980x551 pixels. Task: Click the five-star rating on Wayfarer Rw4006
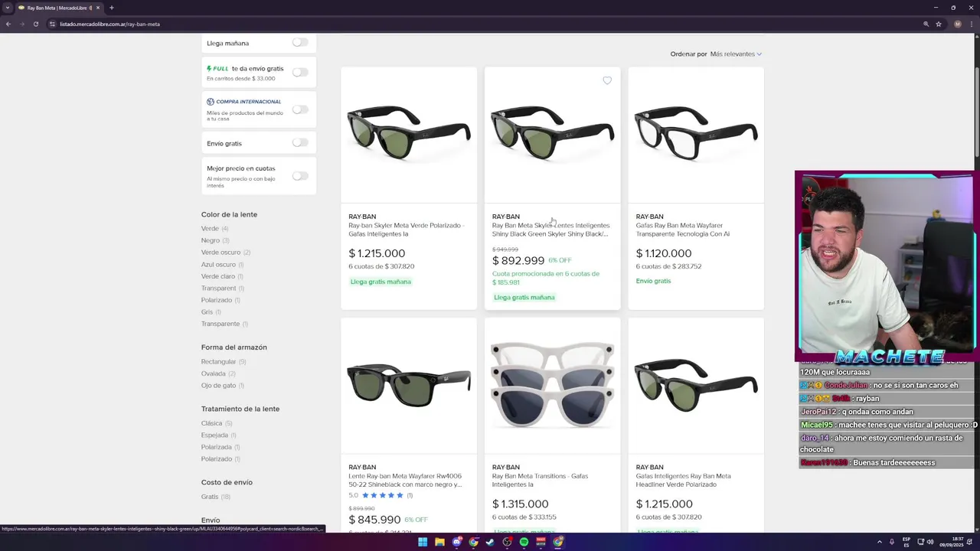click(x=383, y=495)
